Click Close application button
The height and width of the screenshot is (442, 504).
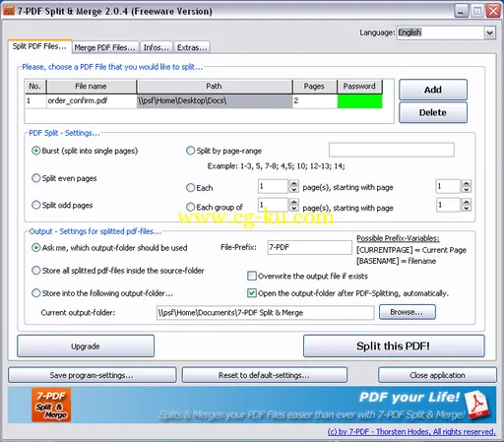437,375
